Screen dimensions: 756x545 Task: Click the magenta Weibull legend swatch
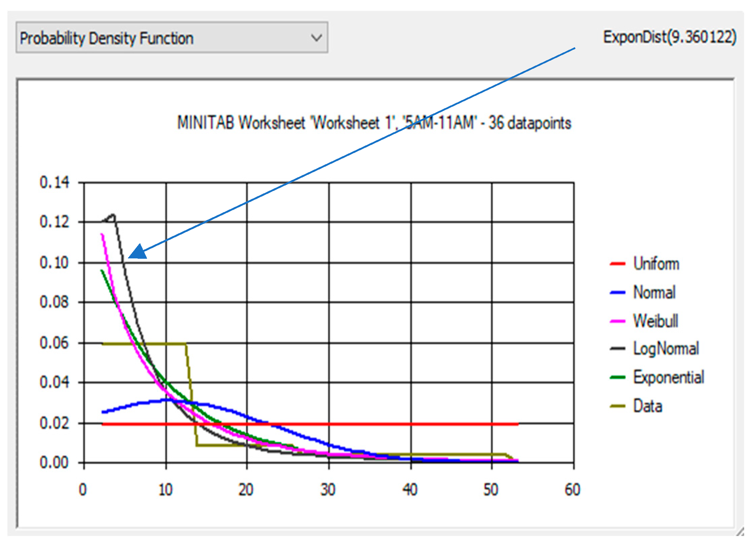617,321
